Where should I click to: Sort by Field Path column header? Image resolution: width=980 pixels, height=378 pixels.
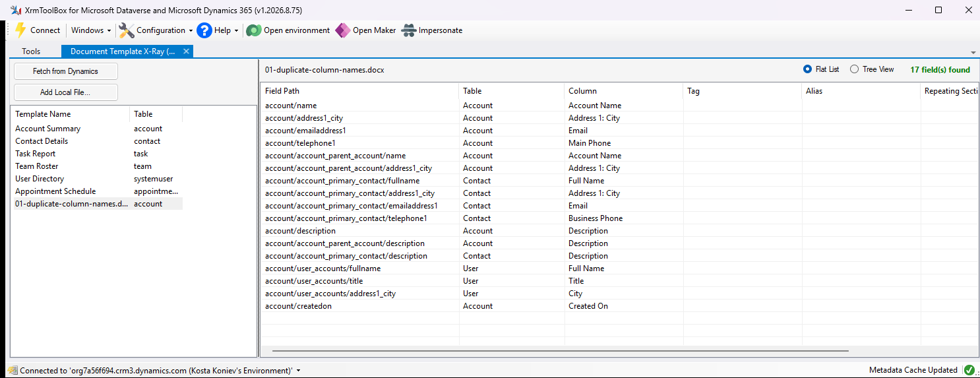pos(359,91)
